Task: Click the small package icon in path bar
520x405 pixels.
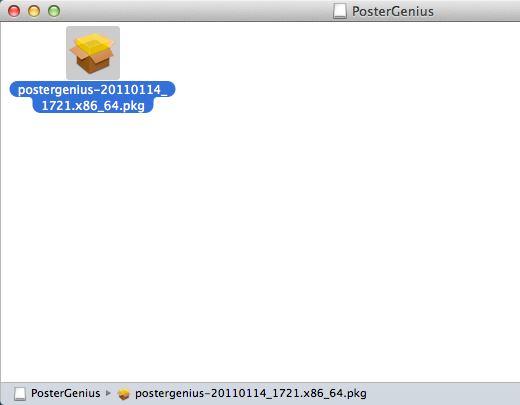Action: pos(124,394)
